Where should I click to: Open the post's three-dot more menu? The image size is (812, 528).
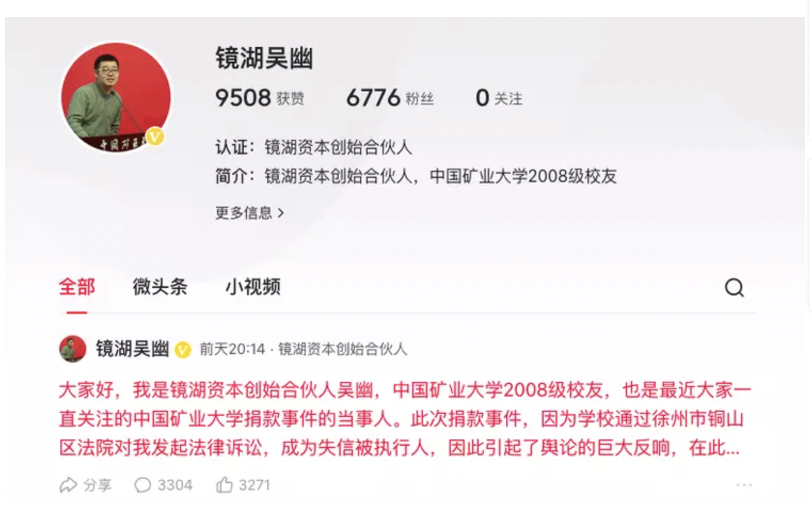point(744,485)
